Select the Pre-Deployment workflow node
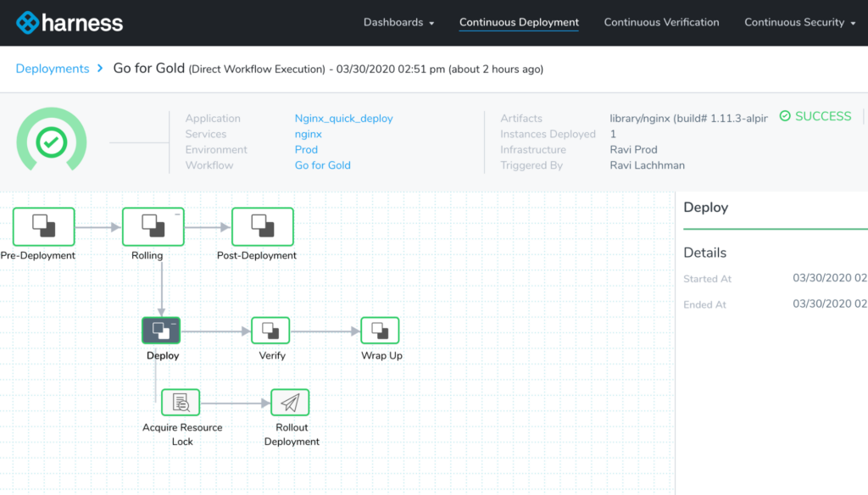This screenshot has width=868, height=495. point(44,226)
